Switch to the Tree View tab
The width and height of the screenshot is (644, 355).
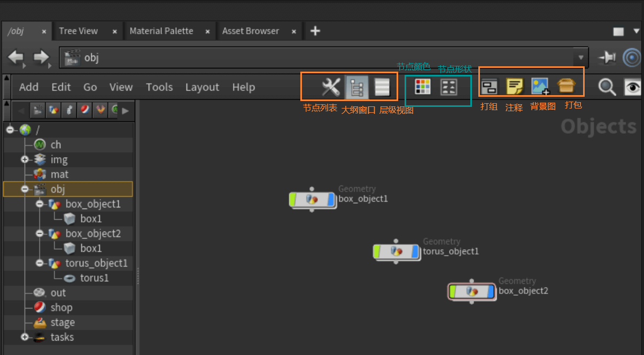point(79,31)
